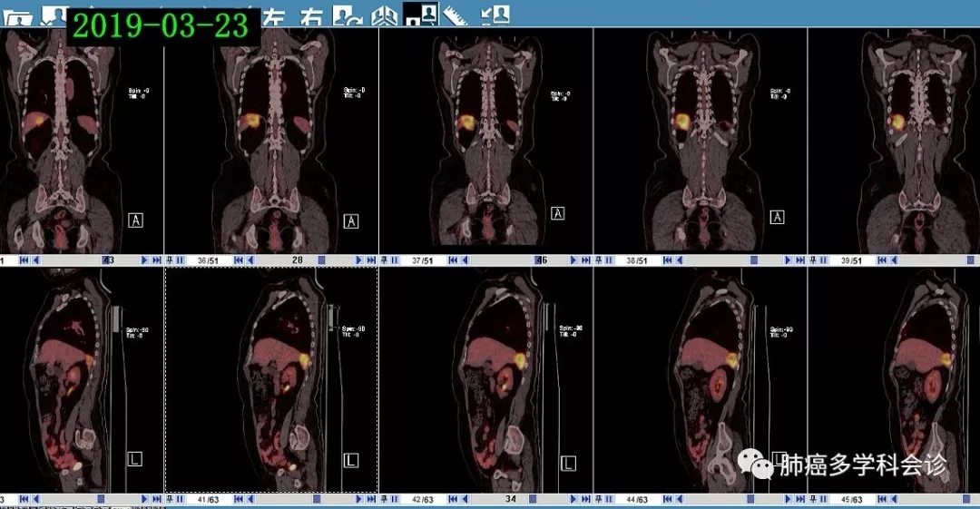The height and width of the screenshot is (509, 980).
Task: Click the mirror flip view icon
Action: coord(386,14)
